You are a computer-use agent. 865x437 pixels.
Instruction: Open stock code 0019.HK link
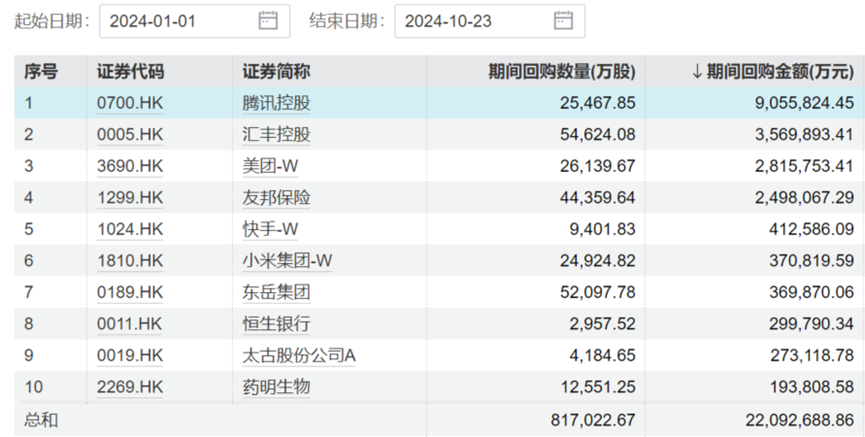[130, 355]
